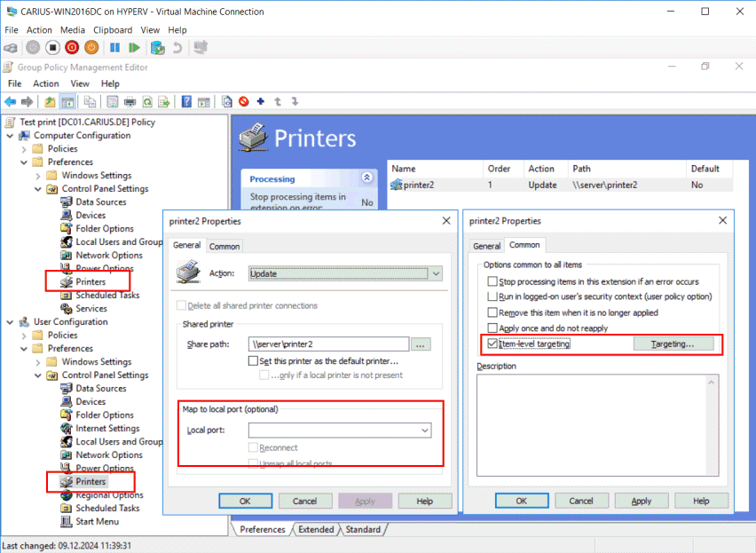Select Printers under User Configuration
This screenshot has width=756, height=553.
pyautogui.click(x=91, y=481)
